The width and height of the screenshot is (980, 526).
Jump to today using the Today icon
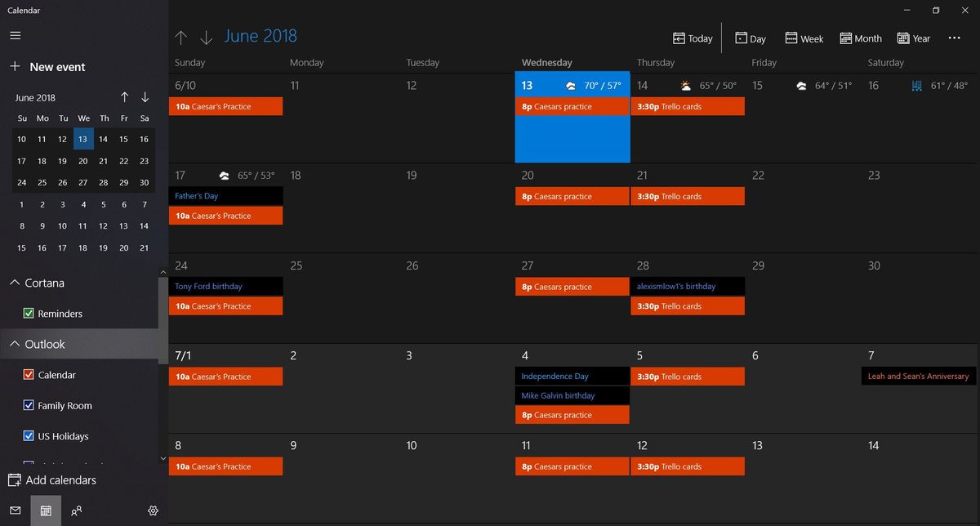coord(692,38)
